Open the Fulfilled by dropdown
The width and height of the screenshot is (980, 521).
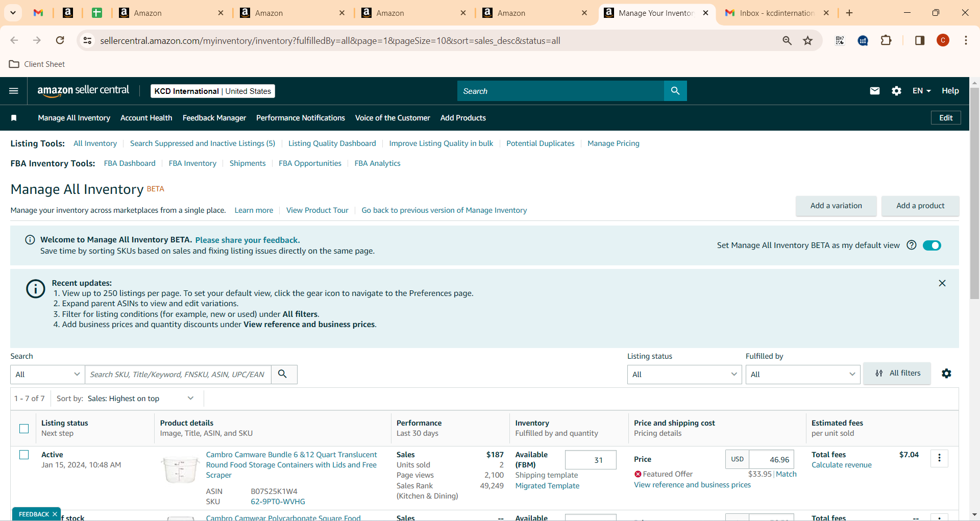802,374
